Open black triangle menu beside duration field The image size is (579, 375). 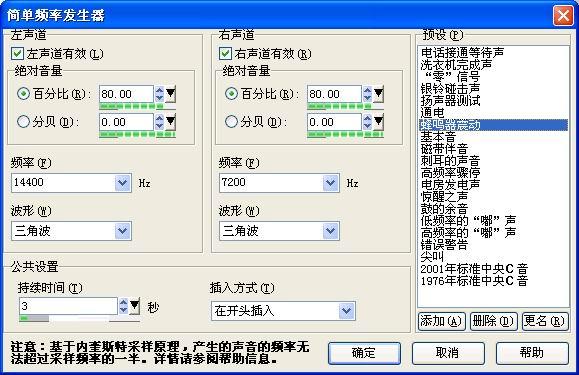click(x=135, y=306)
